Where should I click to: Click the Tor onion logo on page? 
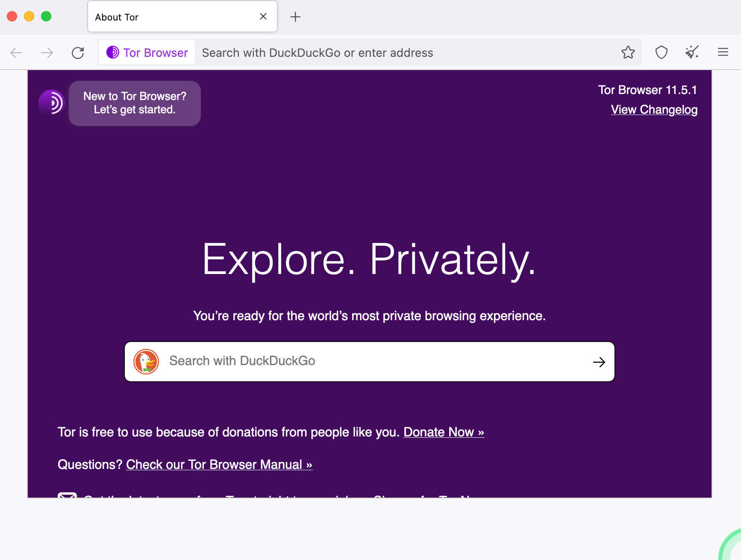coord(51,103)
